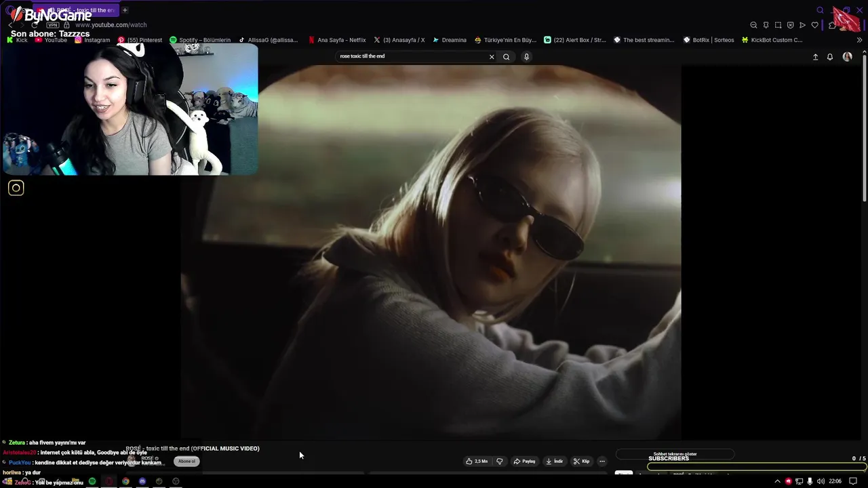Start YouTube voice search microphone
This screenshot has height=488, width=868.
[526, 57]
